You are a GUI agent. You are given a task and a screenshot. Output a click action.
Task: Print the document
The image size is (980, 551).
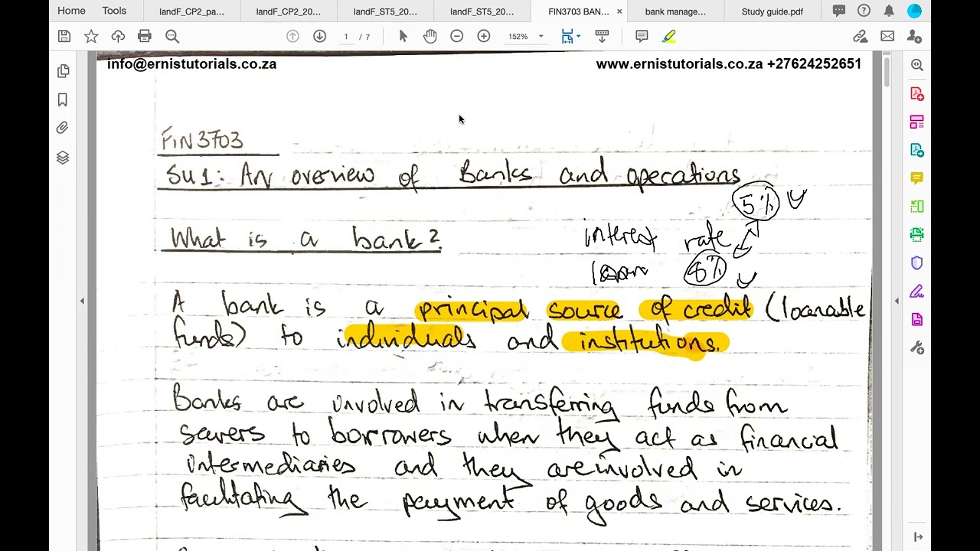tap(145, 36)
